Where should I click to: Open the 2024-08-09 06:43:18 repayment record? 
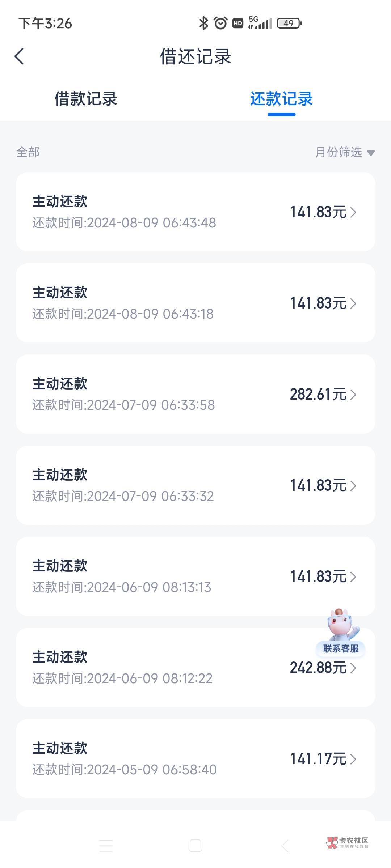point(195,303)
